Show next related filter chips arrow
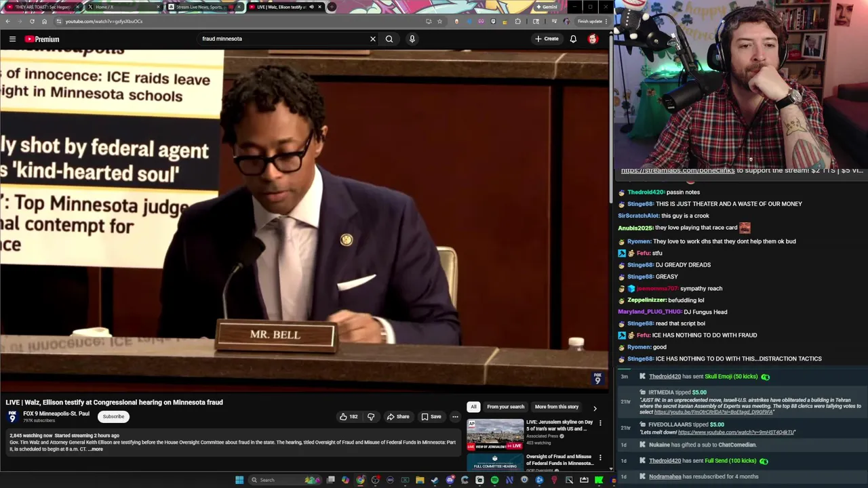This screenshot has width=868, height=488. [595, 408]
